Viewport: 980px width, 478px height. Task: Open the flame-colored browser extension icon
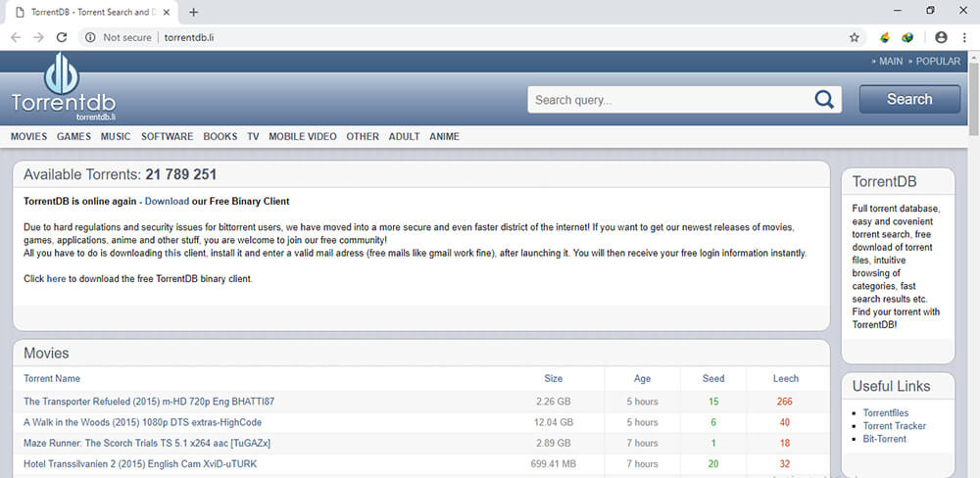click(884, 37)
